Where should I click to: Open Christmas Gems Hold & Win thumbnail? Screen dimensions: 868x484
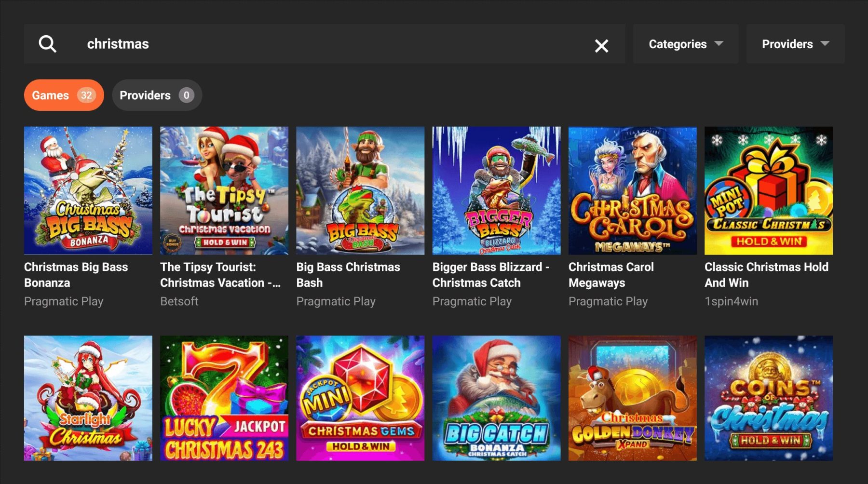click(360, 398)
